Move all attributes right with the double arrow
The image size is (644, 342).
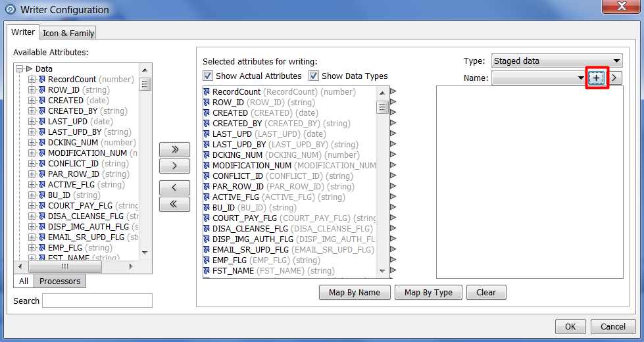(174, 149)
